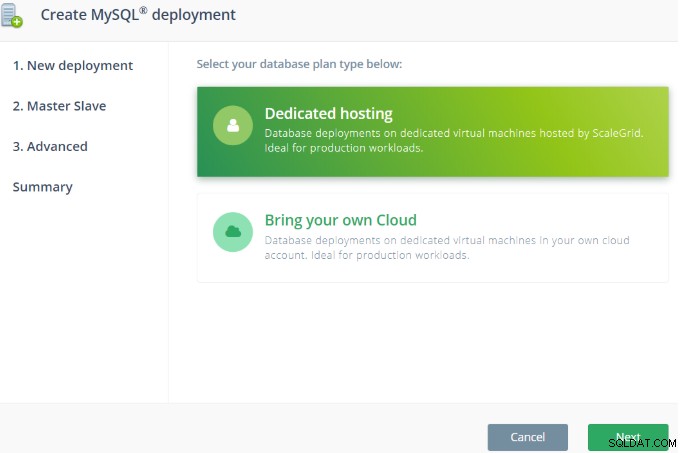Jump to the Summary step
This screenshot has height=453, width=686.
click(x=42, y=187)
